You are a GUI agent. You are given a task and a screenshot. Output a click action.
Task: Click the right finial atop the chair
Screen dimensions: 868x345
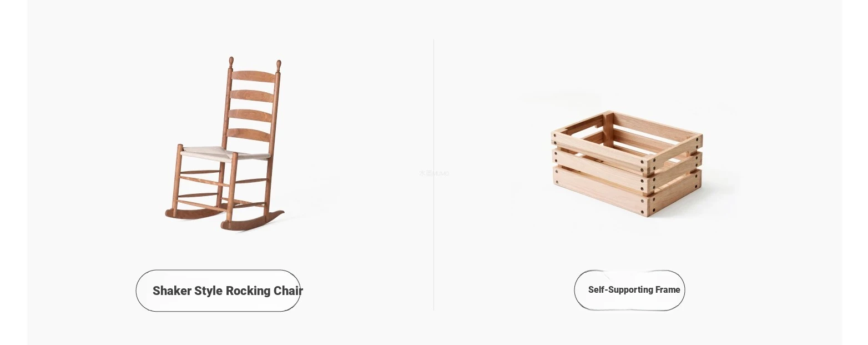pyautogui.click(x=279, y=67)
